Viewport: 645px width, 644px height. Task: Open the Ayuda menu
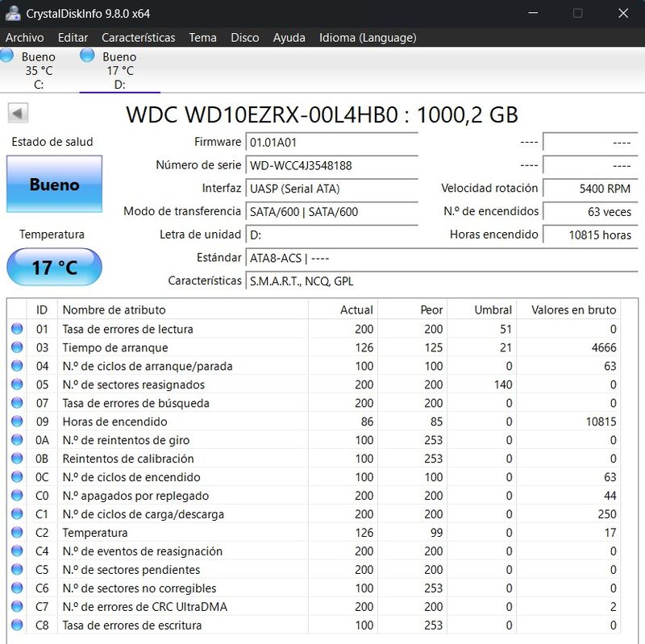(x=289, y=38)
